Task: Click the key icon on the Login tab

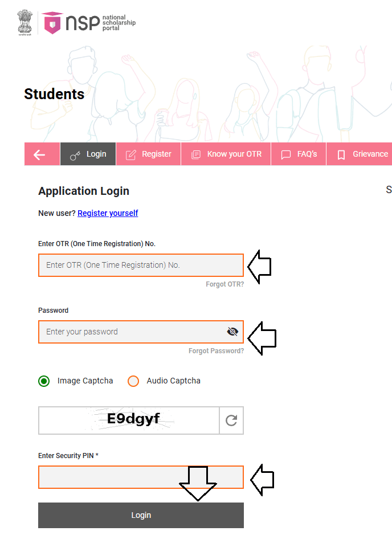Action: point(75,154)
